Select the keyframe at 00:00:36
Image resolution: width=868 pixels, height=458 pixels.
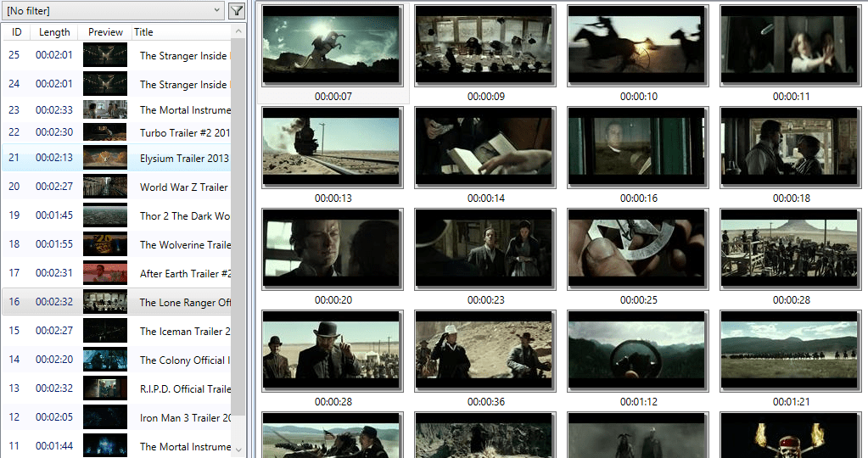coord(485,351)
